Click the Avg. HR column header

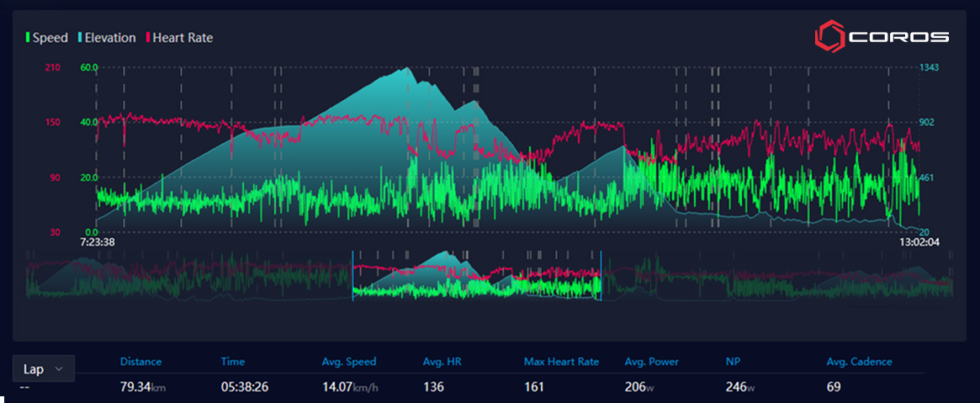(442, 362)
